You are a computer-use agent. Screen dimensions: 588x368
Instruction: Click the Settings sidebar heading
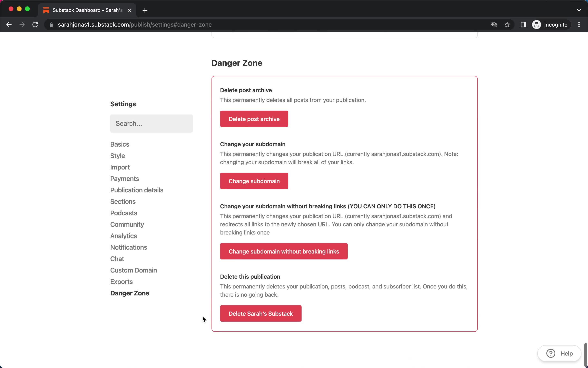[123, 104]
